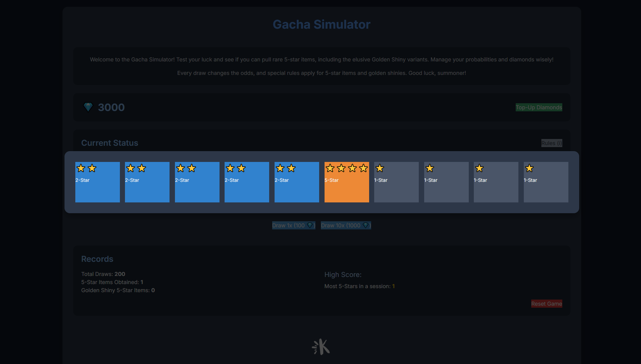Click the Top-Up Diamonds button
641x364 pixels.
click(x=539, y=107)
